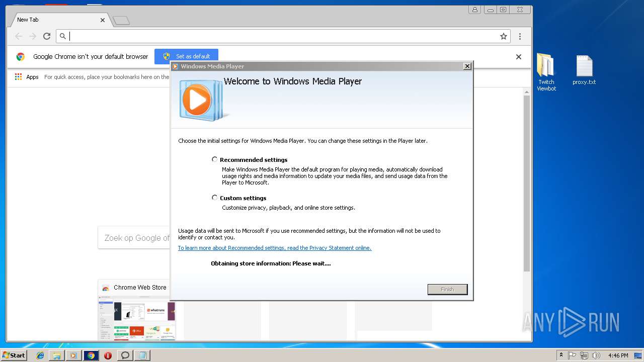
Task: Dismiss the default browser notification bar
Action: 519,57
